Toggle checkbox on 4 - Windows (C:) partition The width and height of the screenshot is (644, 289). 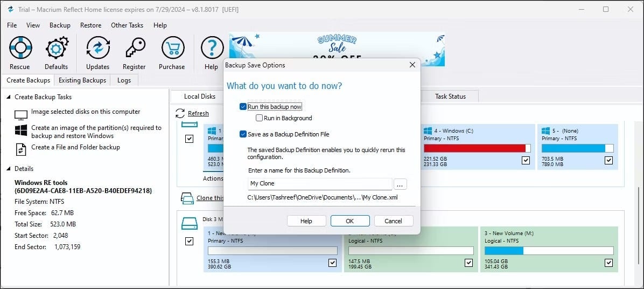pos(526,160)
